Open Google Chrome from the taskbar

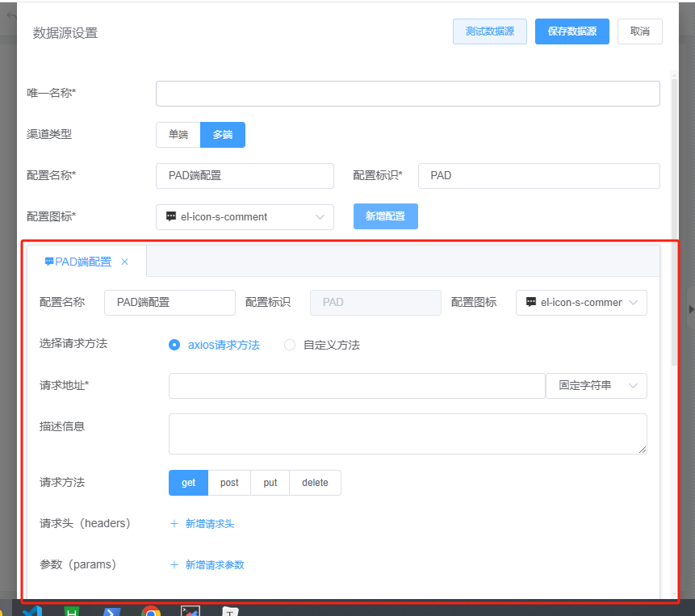coord(153,611)
